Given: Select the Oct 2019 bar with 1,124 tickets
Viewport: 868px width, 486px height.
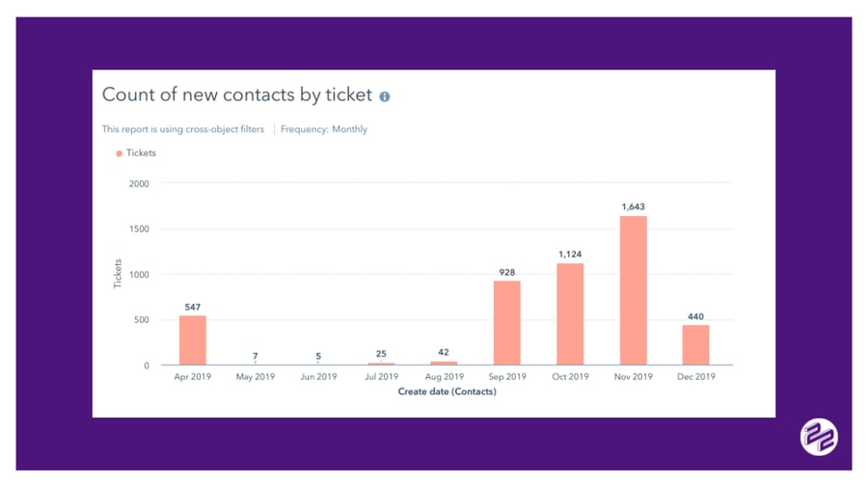Looking at the screenshot, I should click(570, 314).
